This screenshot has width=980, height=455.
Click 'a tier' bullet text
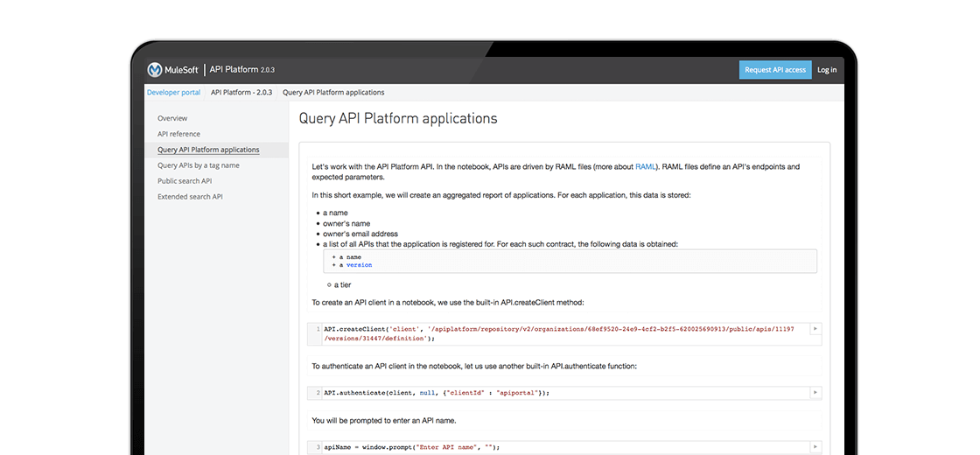click(x=342, y=285)
